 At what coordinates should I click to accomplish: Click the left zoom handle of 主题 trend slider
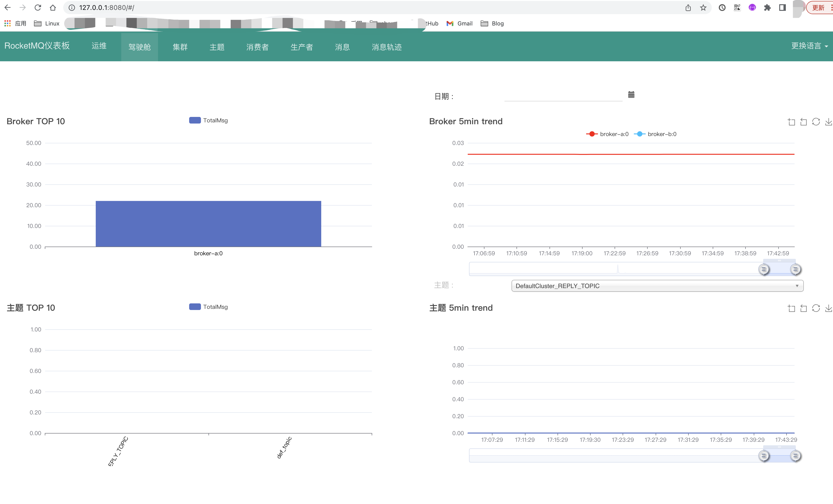tap(764, 456)
